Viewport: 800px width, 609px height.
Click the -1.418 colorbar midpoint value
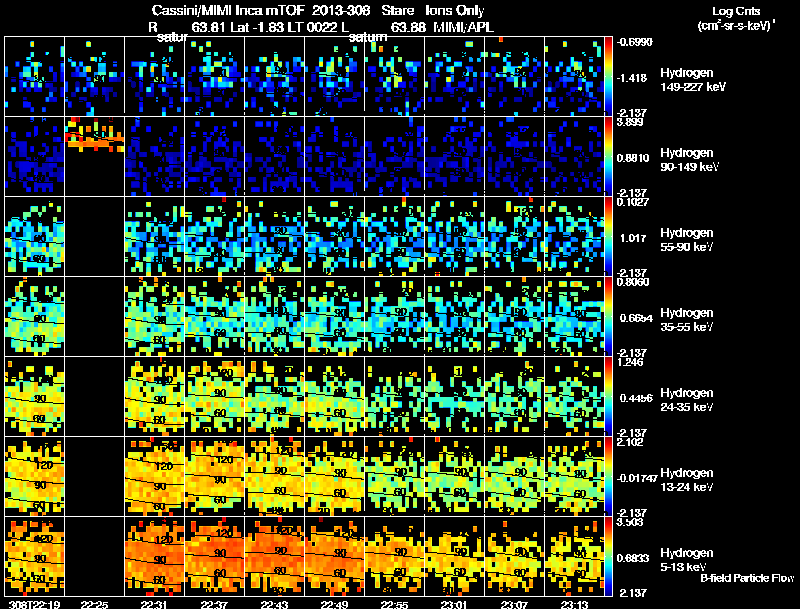click(632, 78)
